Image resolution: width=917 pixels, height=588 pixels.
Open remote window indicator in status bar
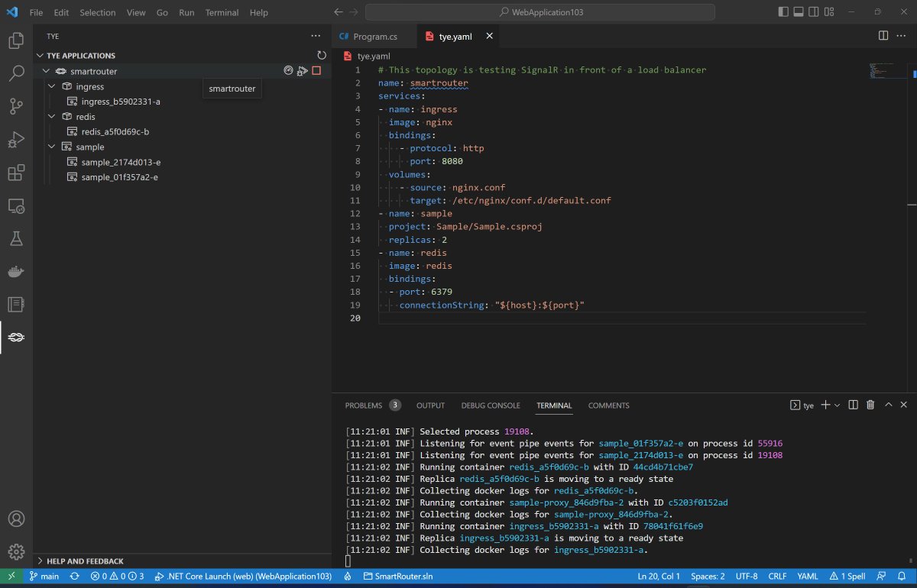pyautogui.click(x=11, y=577)
